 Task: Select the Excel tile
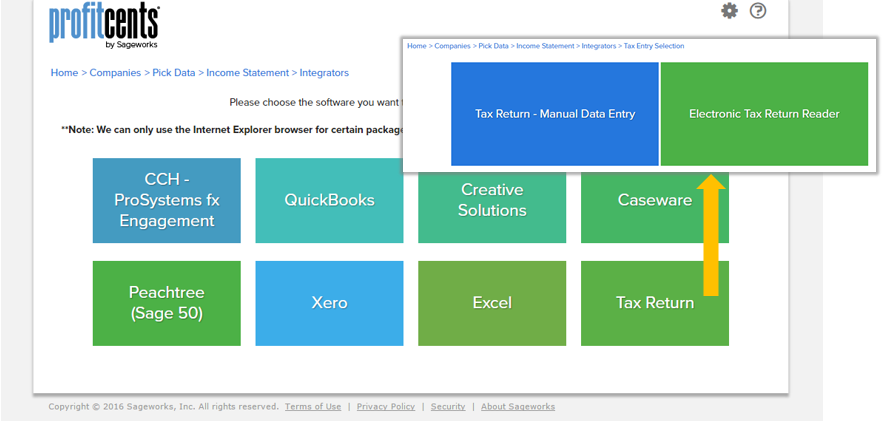tap(492, 303)
